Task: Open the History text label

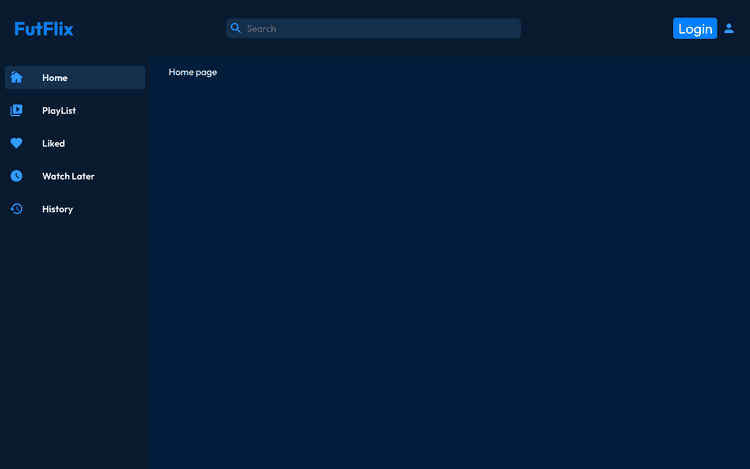Action: [x=57, y=209]
